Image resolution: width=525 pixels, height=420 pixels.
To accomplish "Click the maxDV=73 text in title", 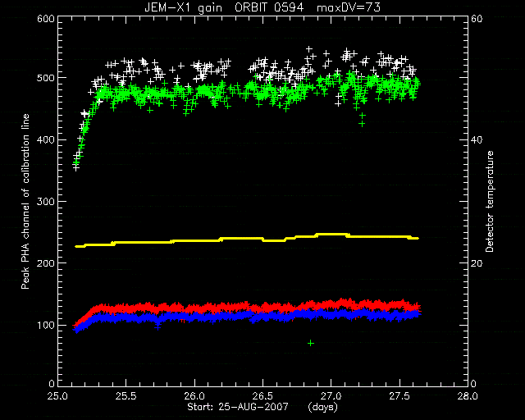I will pos(349,7).
